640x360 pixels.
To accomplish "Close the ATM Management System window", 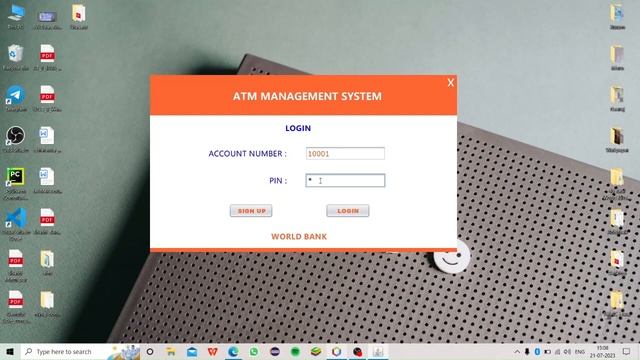I will [x=451, y=82].
